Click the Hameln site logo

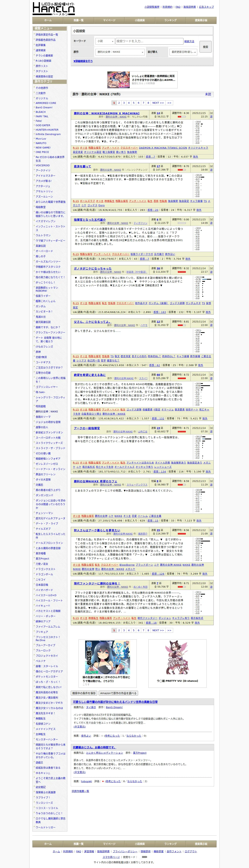pos(54,9)
